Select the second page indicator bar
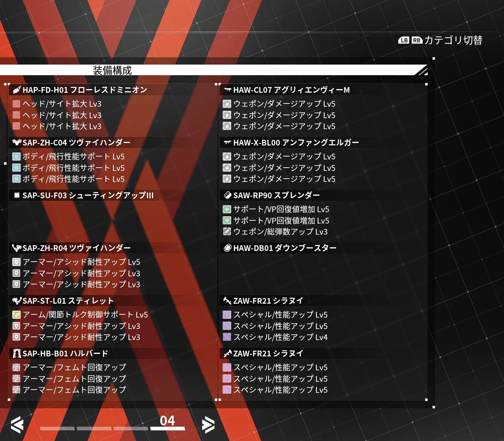This screenshot has height=441, width=504. pos(94,428)
